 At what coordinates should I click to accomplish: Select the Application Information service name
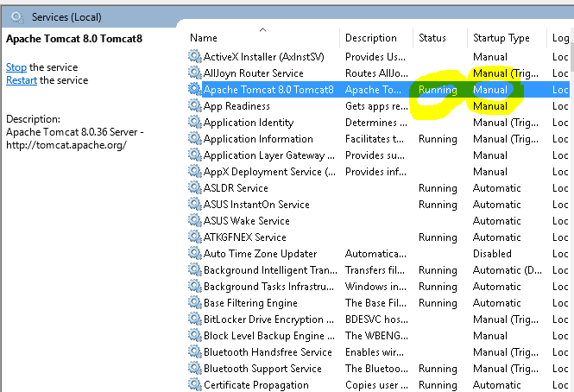(x=258, y=139)
